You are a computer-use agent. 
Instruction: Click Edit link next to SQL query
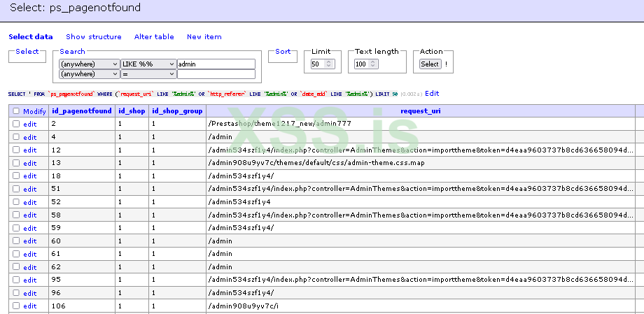pos(432,94)
